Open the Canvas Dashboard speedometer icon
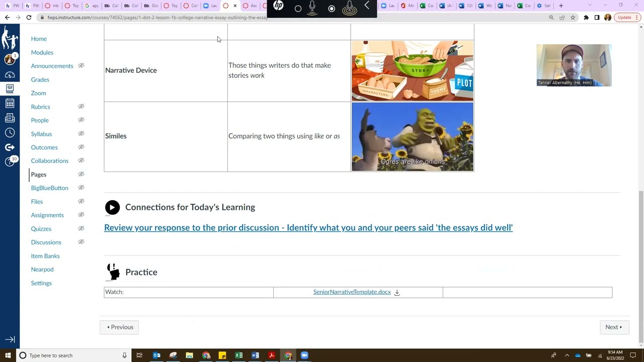This screenshot has height=362, width=644. 10,75
